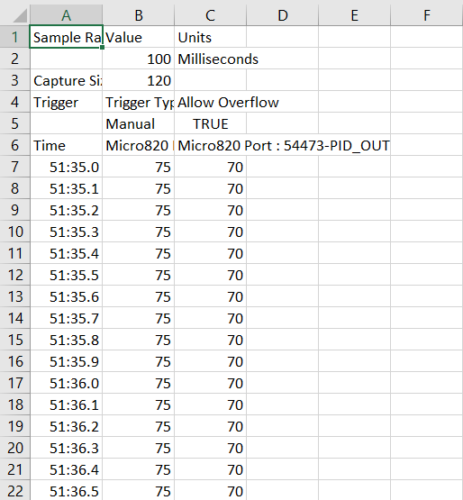The image size is (463, 500).
Task: Select row 1 header
Action: point(15,37)
